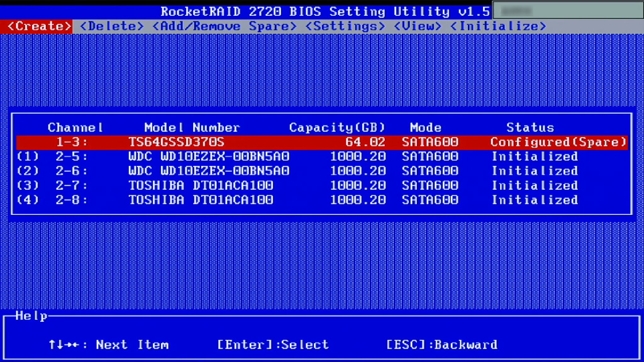The image size is (644, 362).
Task: Click the (2) drive index marker
Action: pyautogui.click(x=28, y=171)
